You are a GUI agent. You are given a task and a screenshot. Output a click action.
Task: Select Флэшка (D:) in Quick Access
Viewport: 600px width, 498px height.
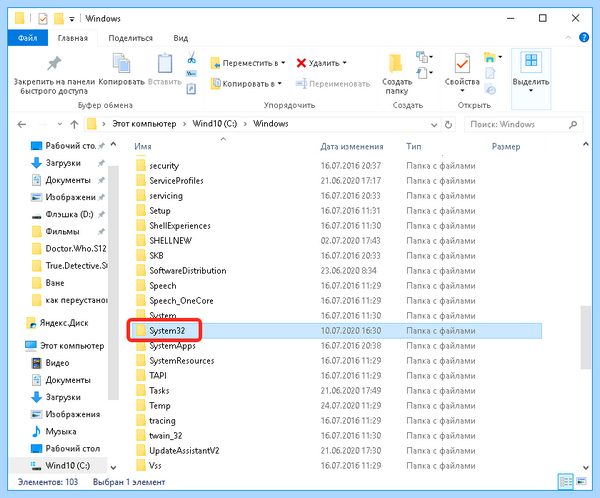(x=69, y=214)
